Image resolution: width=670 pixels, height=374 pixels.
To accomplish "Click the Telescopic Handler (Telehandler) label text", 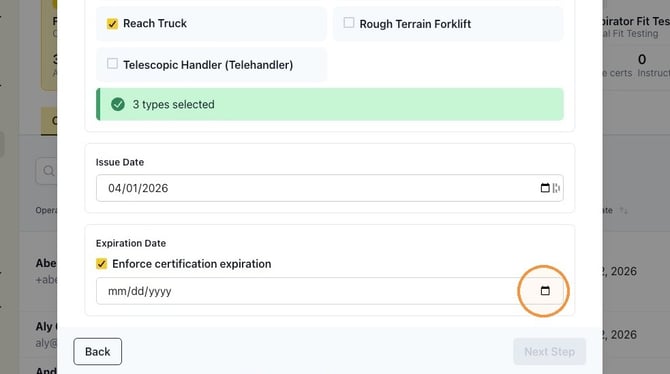I will pyautogui.click(x=208, y=65).
